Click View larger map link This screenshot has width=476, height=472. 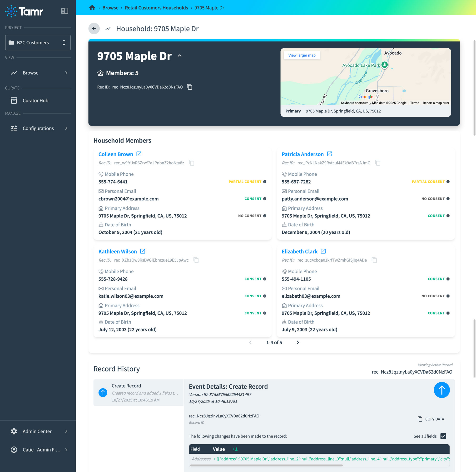coord(302,55)
